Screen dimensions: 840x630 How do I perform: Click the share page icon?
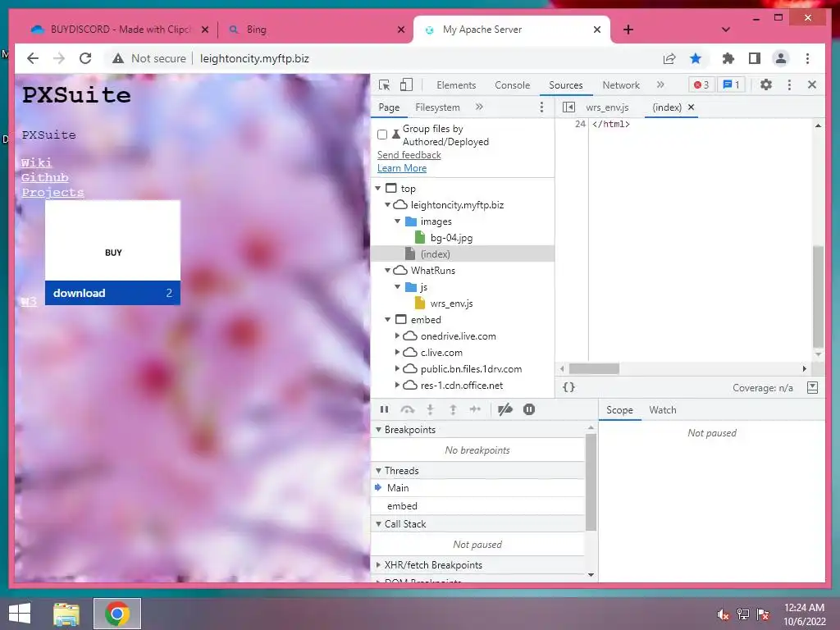coord(669,58)
